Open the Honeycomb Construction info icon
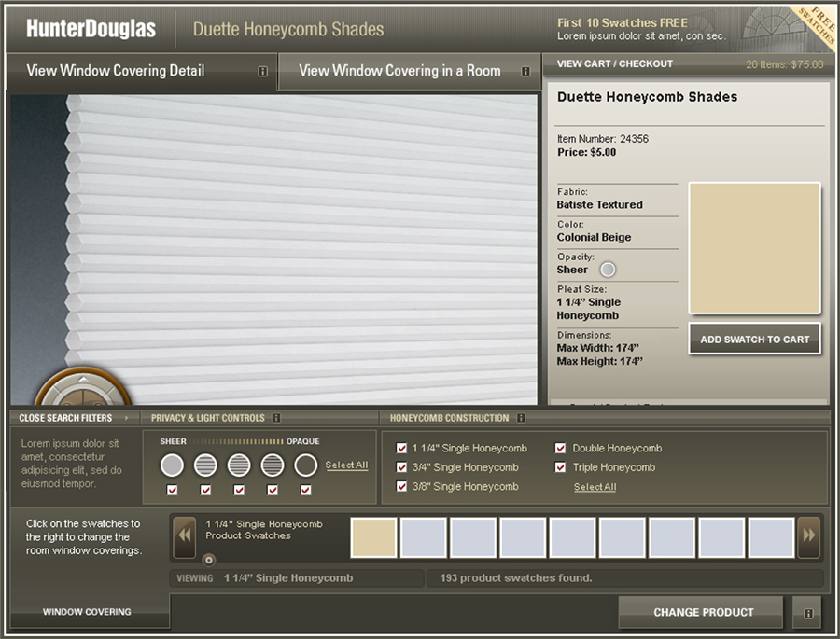 click(521, 418)
